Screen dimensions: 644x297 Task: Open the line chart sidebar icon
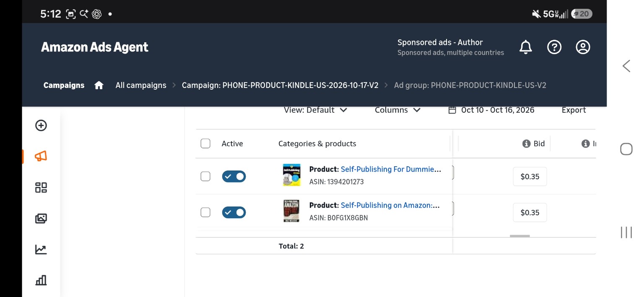(x=41, y=249)
